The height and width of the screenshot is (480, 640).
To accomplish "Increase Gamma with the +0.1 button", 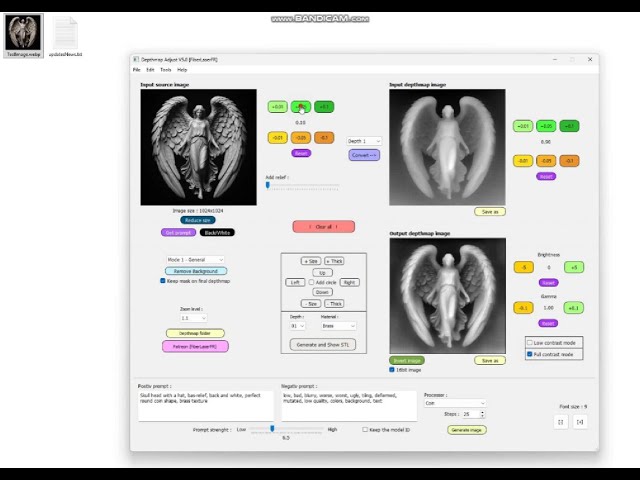I will pyautogui.click(x=574, y=308).
